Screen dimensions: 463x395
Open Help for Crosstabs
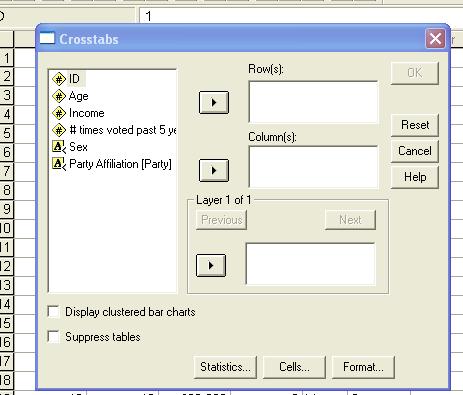415,177
